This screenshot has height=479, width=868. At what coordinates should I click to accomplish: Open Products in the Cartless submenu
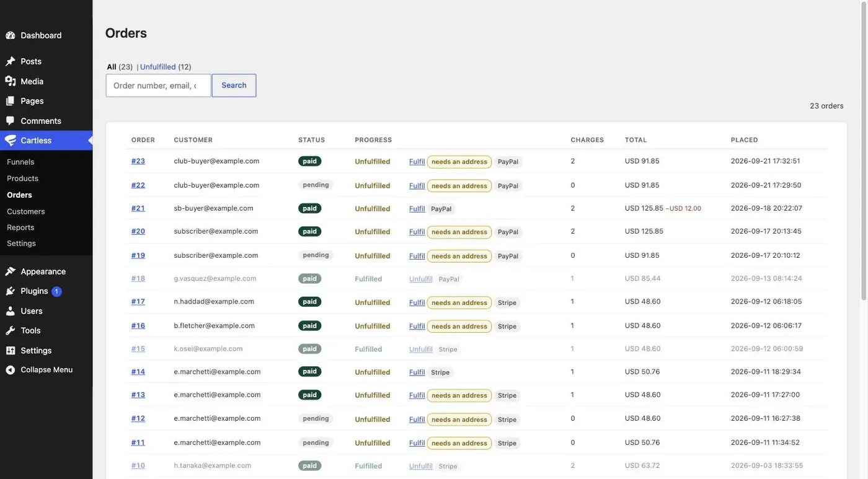click(22, 178)
